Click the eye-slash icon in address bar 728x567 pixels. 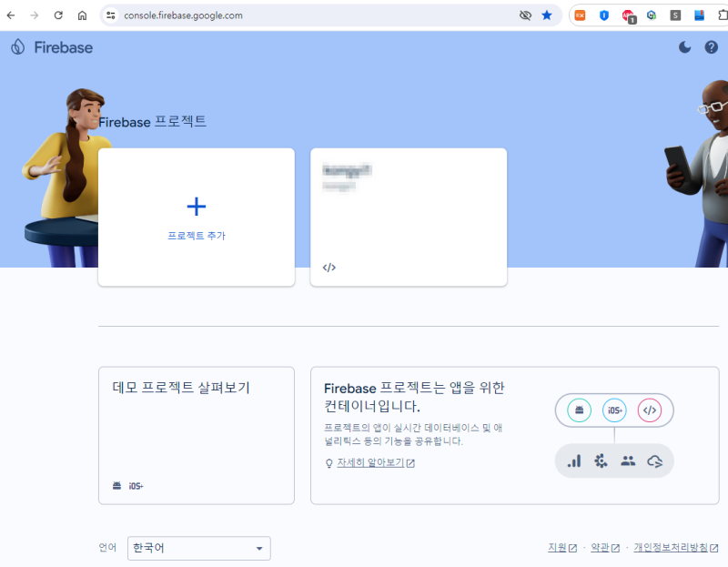[x=525, y=15]
